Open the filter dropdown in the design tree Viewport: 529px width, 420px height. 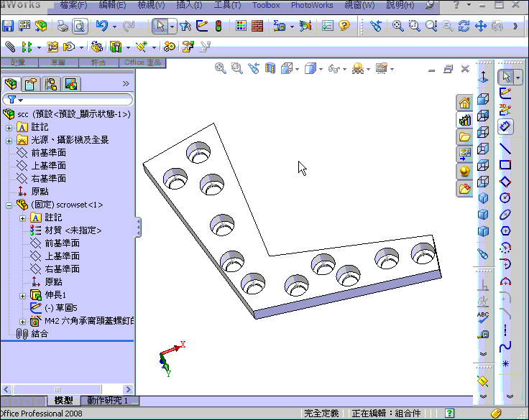(21, 100)
